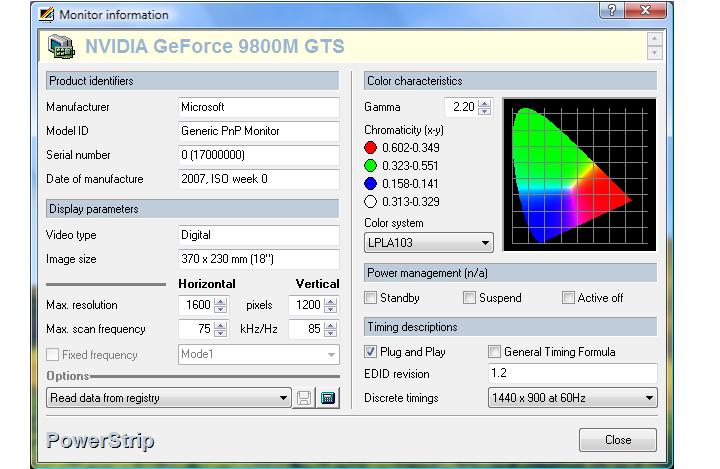The width and height of the screenshot is (720, 469).
Task: Increase horizontal scan frequency 75
Action: (220, 325)
